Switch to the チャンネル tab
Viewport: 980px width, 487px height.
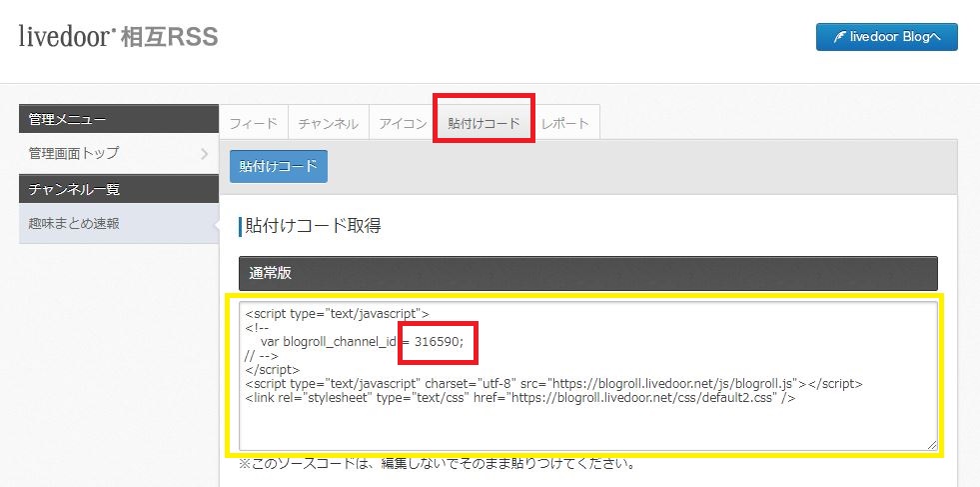[328, 123]
